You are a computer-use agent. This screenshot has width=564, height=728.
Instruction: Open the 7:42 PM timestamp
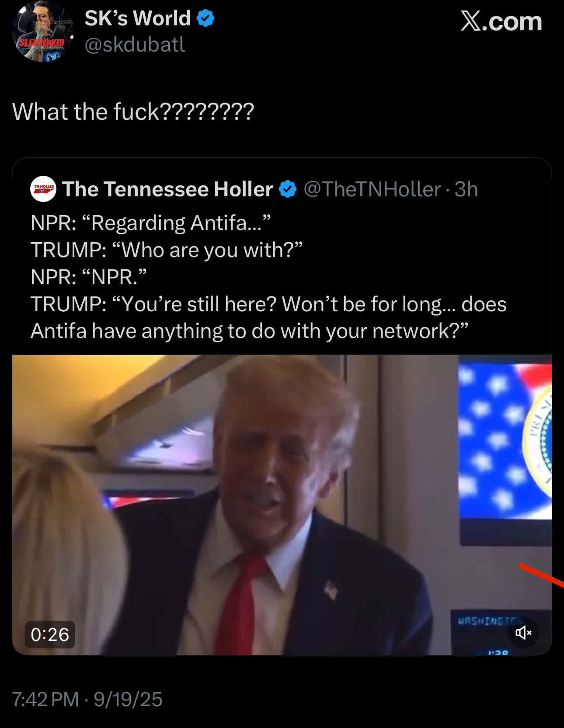(x=45, y=699)
